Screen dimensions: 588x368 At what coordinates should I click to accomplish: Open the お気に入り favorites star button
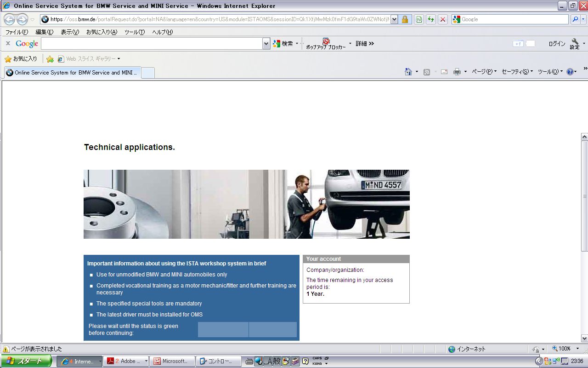click(x=21, y=59)
